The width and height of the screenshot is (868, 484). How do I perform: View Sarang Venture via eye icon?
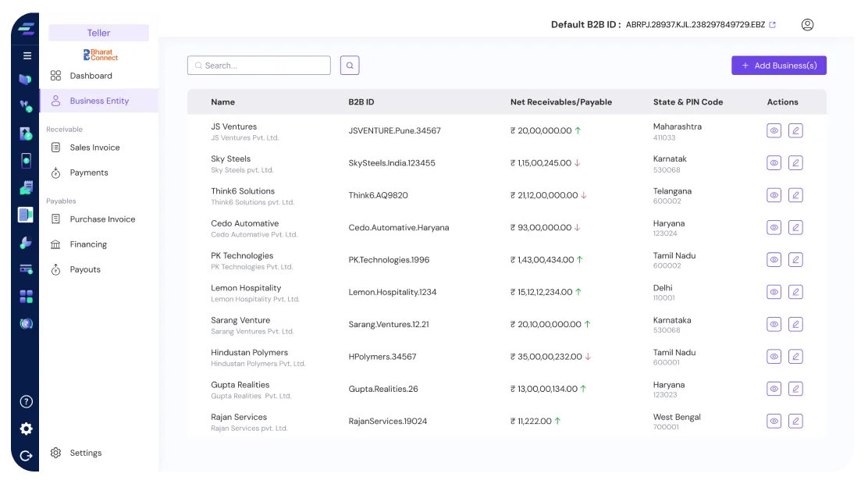(774, 324)
